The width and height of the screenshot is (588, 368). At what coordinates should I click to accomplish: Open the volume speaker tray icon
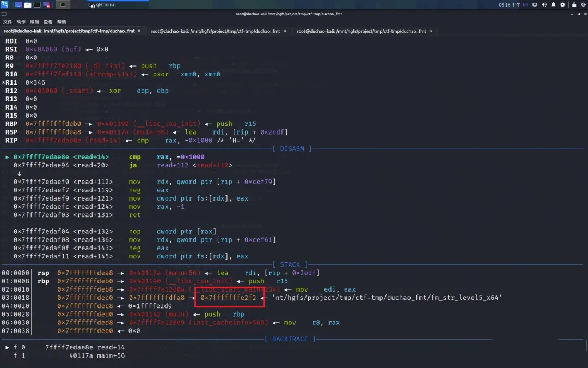coord(544,5)
